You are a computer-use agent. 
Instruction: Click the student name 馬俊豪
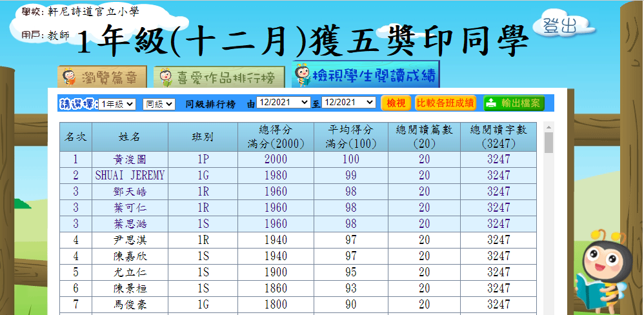[130, 304]
